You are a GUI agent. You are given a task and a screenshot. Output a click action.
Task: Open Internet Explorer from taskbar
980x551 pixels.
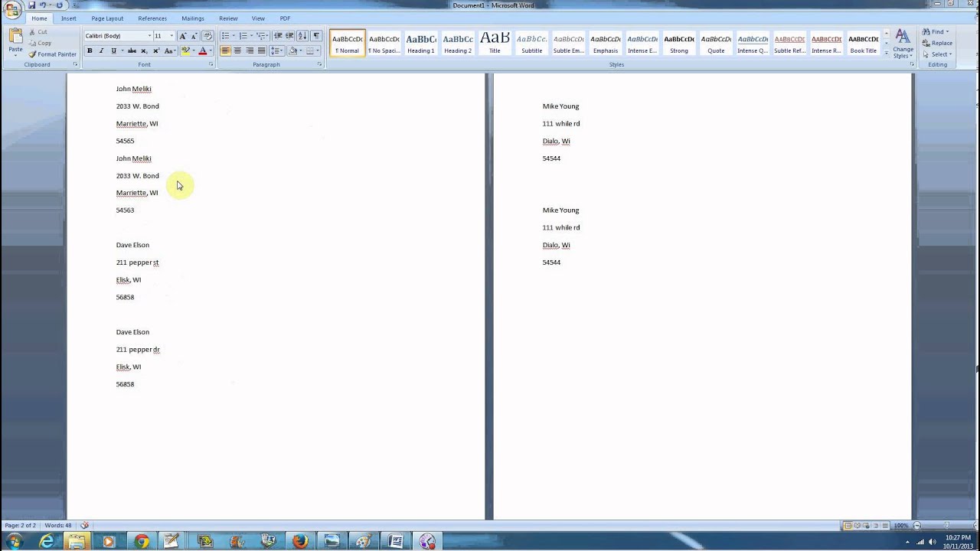(x=47, y=541)
